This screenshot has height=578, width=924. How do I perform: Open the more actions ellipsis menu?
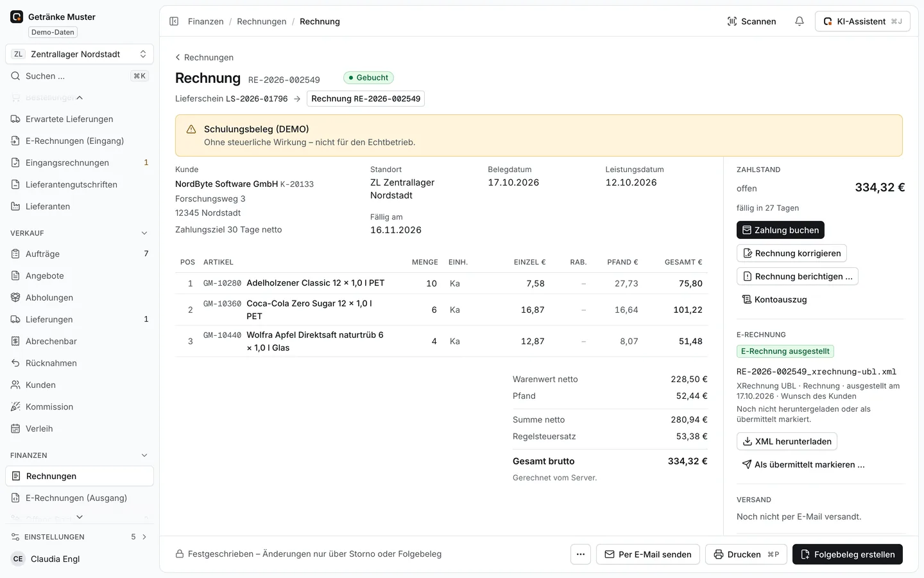[581, 554]
